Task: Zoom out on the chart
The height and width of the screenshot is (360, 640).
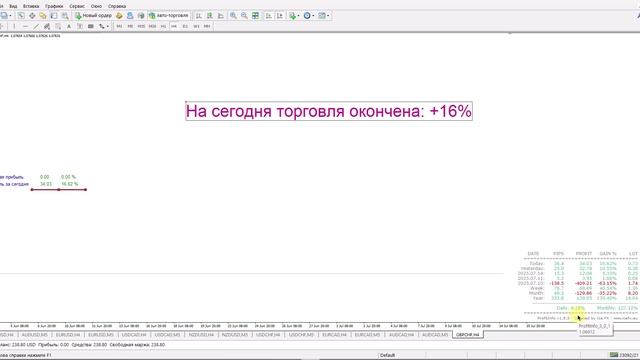Action: click(244, 16)
